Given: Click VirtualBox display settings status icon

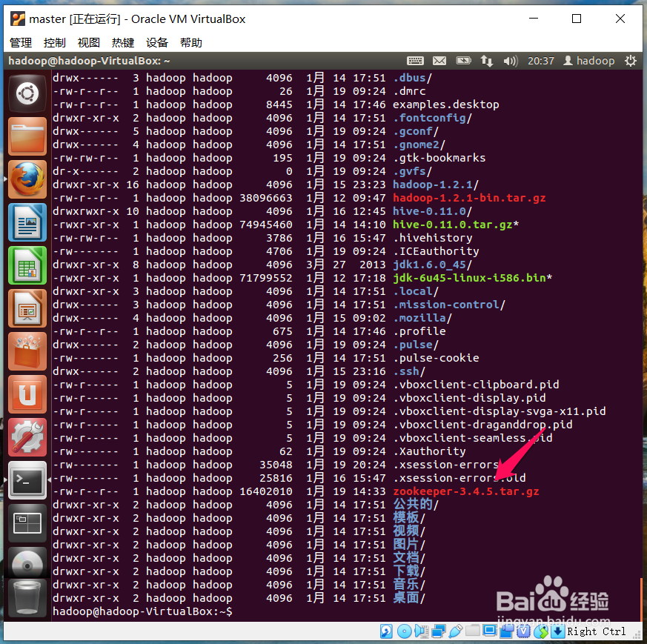Looking at the screenshot, I should click(490, 631).
